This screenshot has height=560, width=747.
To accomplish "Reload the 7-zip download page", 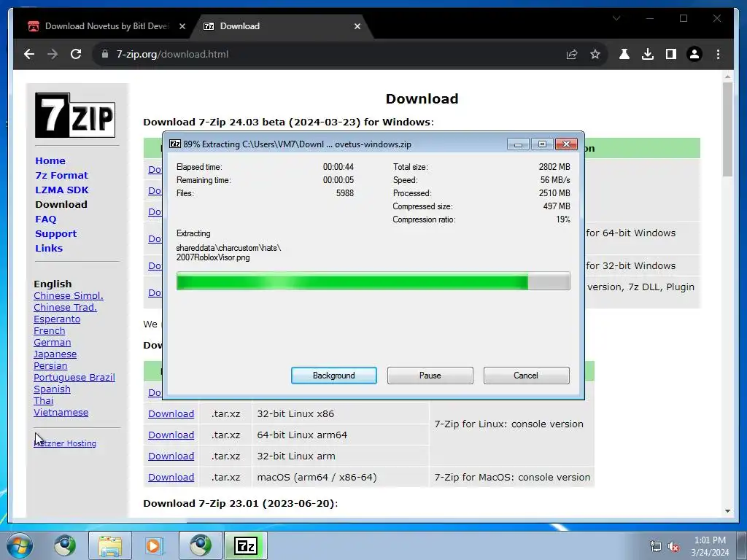I will 76,54.
